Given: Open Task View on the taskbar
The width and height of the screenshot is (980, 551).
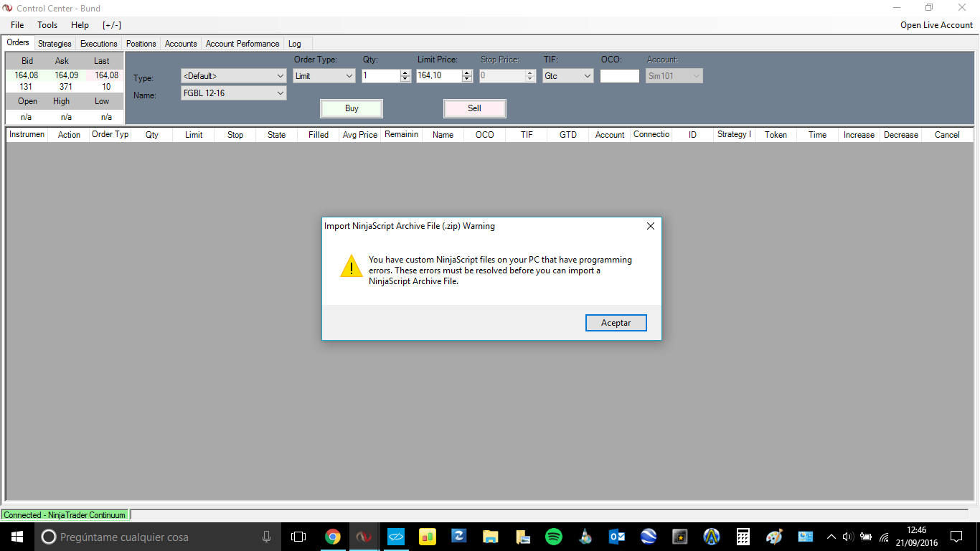Looking at the screenshot, I should (x=298, y=537).
